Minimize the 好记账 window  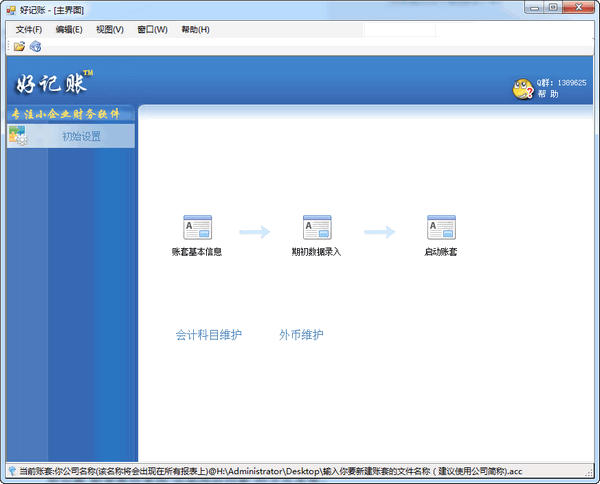tap(534, 8)
